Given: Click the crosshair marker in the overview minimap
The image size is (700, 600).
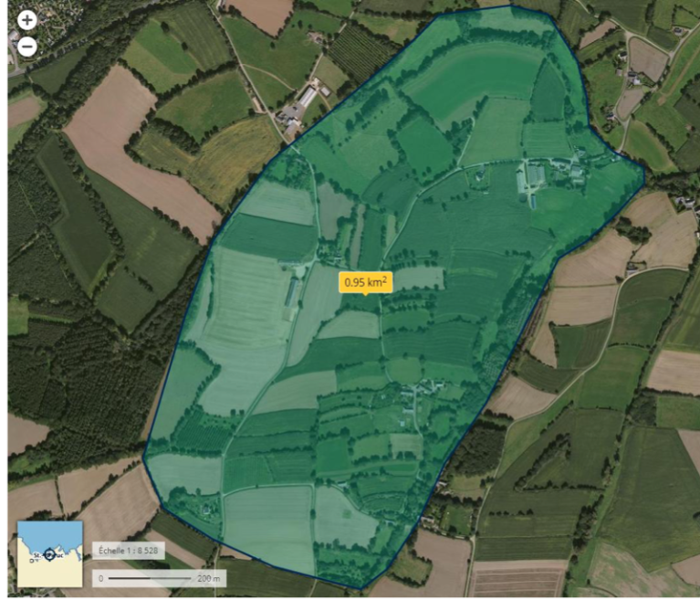Looking at the screenshot, I should click(49, 556).
